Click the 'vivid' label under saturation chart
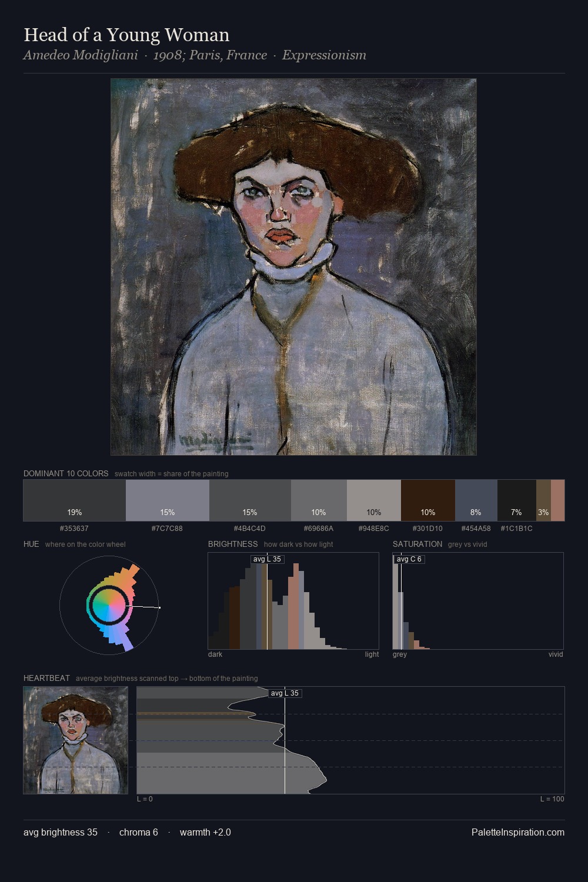Screen dimensions: 588x882 tap(556, 654)
